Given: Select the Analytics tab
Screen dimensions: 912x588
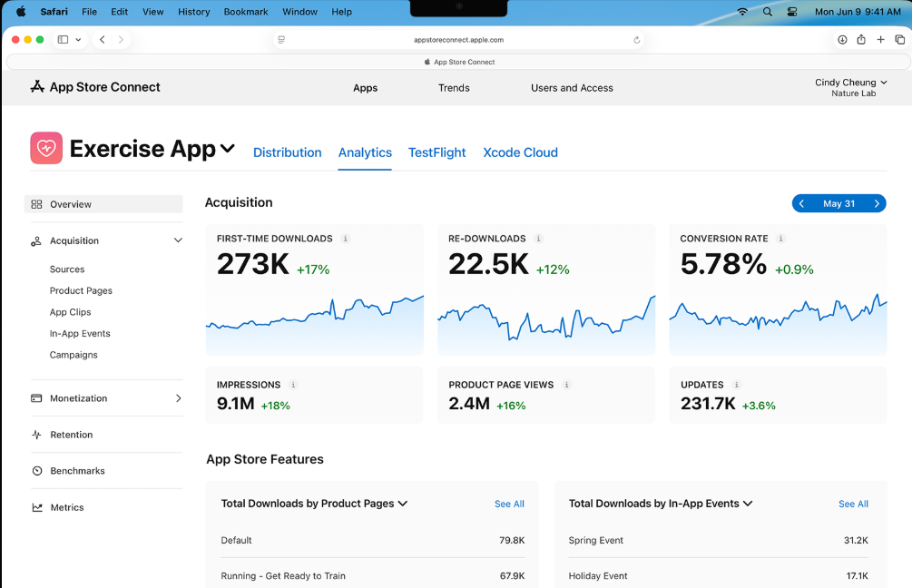Looking at the screenshot, I should (366, 152).
